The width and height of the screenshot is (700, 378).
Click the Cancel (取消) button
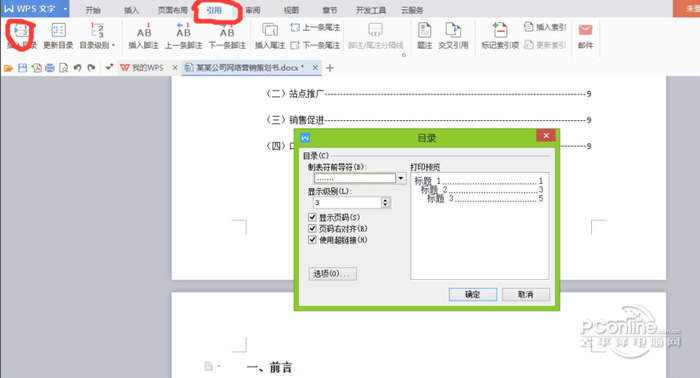525,295
